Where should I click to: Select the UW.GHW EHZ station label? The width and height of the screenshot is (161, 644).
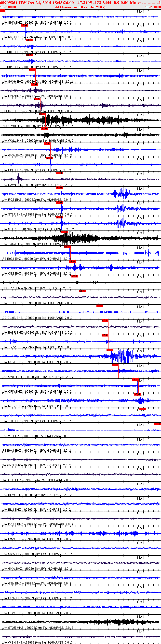[x=37, y=155]
